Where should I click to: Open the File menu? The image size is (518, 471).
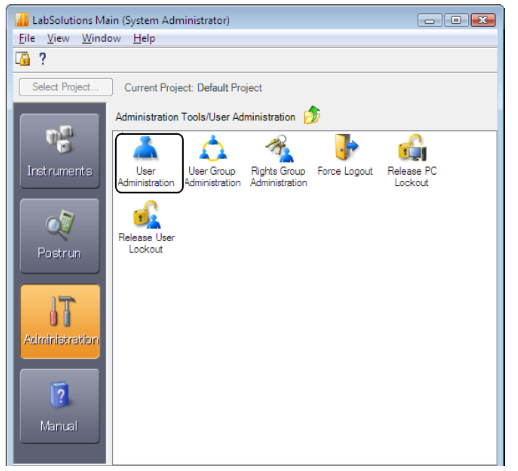pos(27,38)
